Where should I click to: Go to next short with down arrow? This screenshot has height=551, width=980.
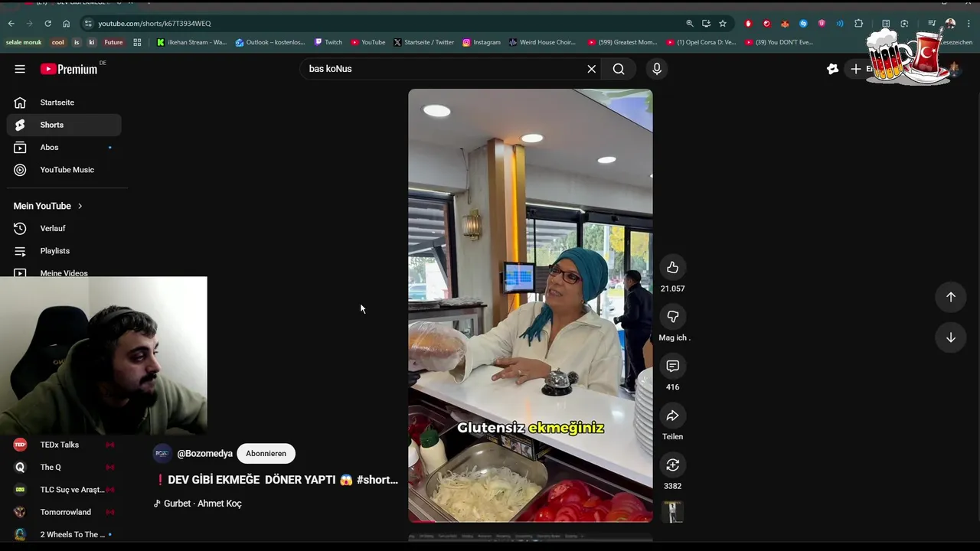pos(950,337)
